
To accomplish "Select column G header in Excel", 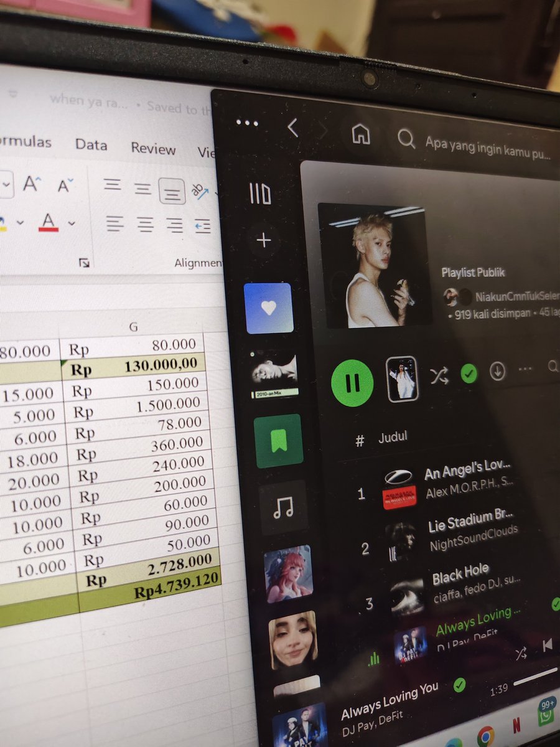I will tap(133, 326).
